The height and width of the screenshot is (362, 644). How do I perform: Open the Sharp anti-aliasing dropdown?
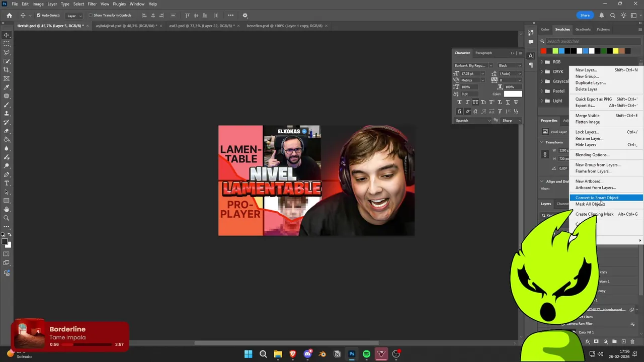coord(511,121)
